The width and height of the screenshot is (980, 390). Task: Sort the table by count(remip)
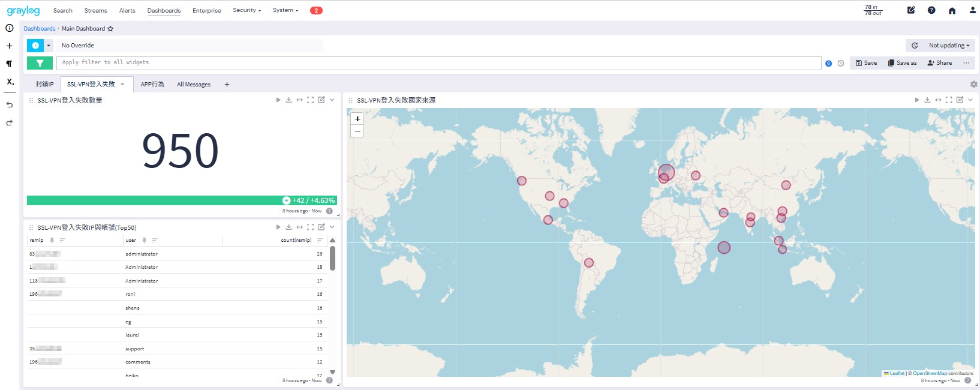click(320, 241)
